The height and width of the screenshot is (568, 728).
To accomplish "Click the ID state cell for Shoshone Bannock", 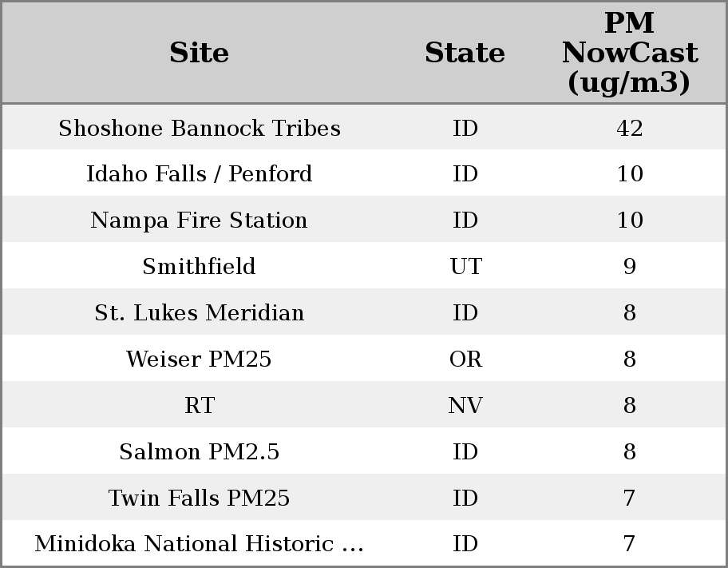I will pyautogui.click(x=465, y=129).
